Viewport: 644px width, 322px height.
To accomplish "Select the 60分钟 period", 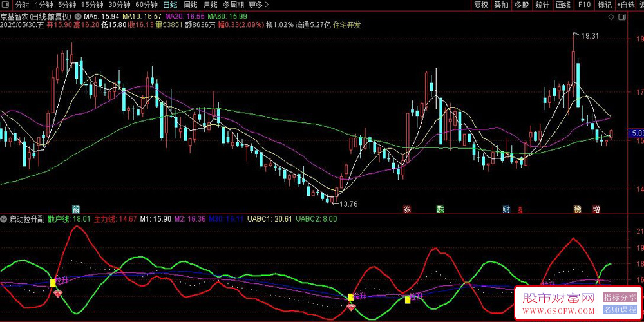I will coord(146,5).
